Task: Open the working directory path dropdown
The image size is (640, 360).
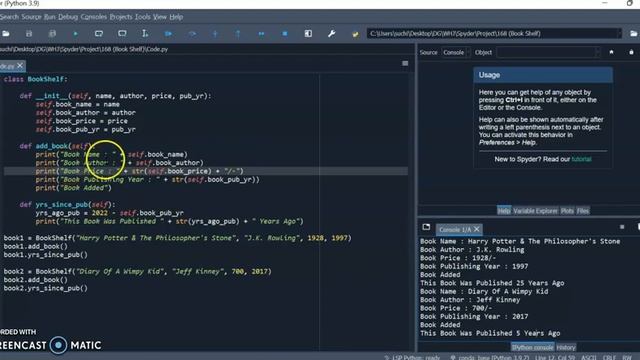Action: pyautogui.click(x=620, y=33)
